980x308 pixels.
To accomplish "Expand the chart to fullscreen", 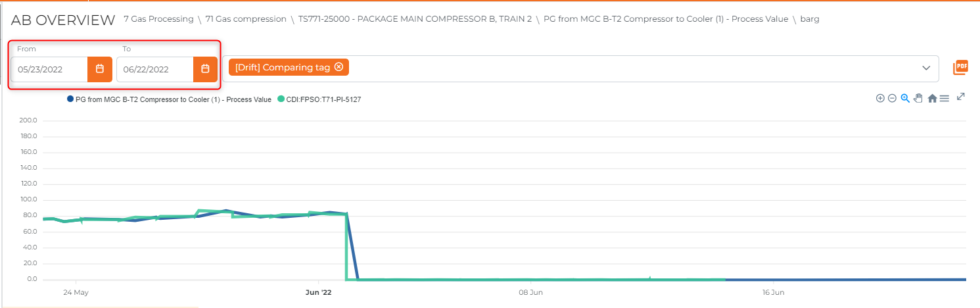I will click(961, 97).
